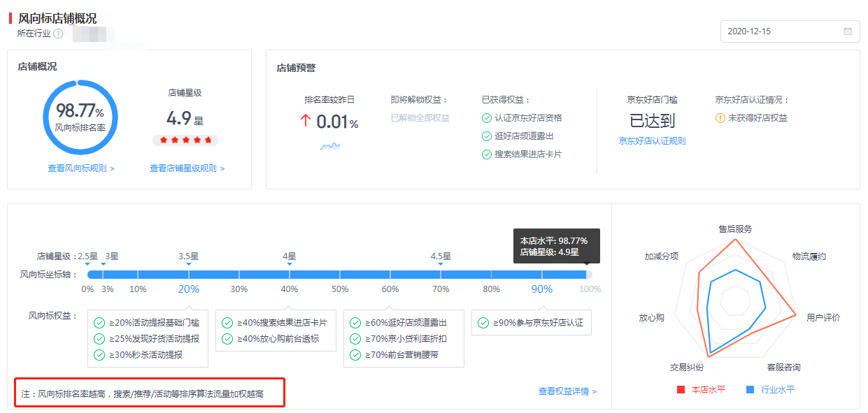This screenshot has height=413, width=868.
Task: Click the small trend sparkline chart icon
Action: pyautogui.click(x=330, y=146)
